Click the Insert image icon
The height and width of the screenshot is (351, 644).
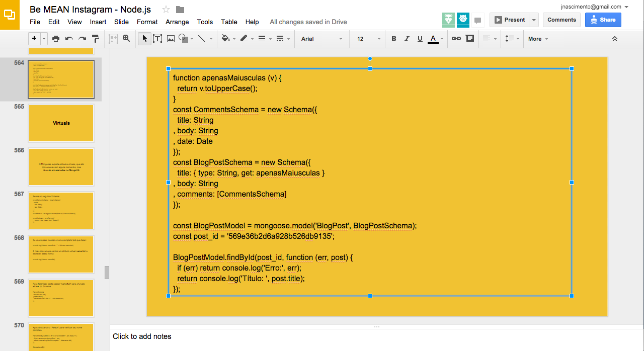coord(171,39)
